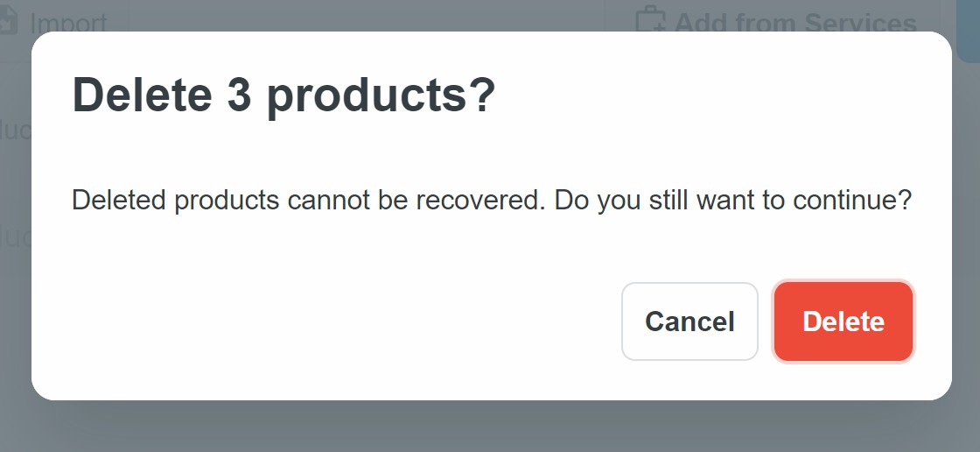Click the "Do you still want to continue?" question

pos(733,201)
